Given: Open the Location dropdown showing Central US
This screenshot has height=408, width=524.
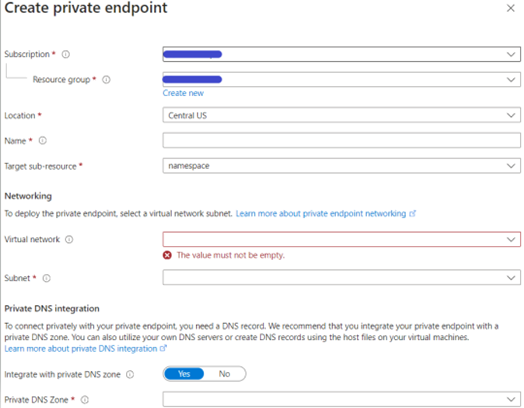Looking at the screenshot, I should pos(342,115).
